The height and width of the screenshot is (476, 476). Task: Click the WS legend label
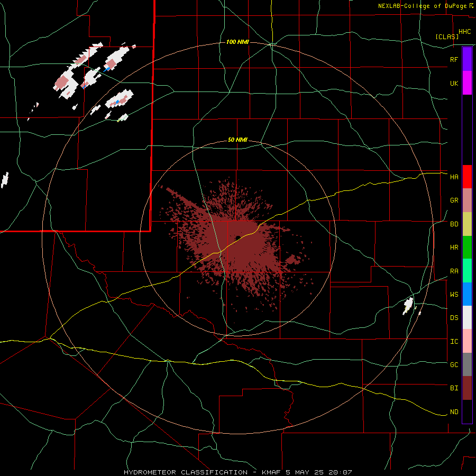(x=454, y=295)
